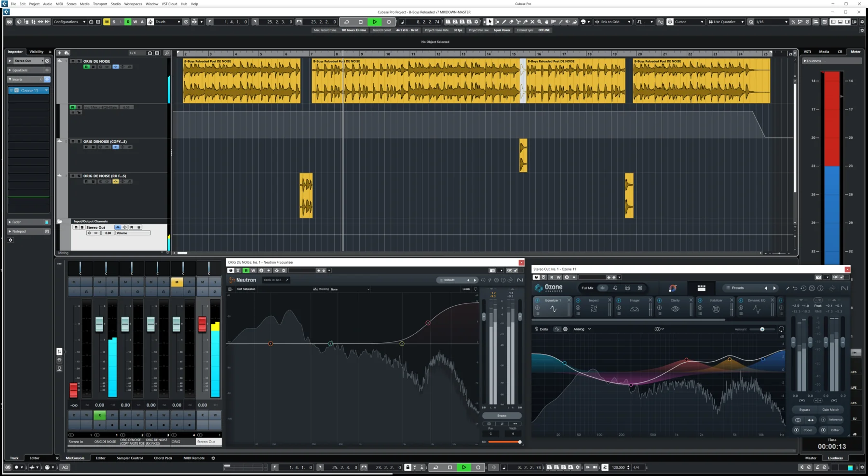Click Record in the top transport bar
The height and width of the screenshot is (476, 868).
389,22
